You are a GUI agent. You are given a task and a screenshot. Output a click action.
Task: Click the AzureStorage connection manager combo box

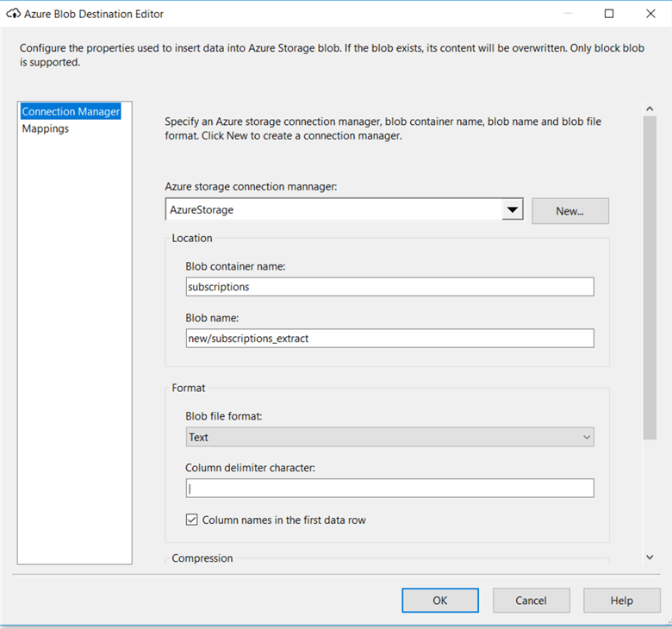pos(333,209)
